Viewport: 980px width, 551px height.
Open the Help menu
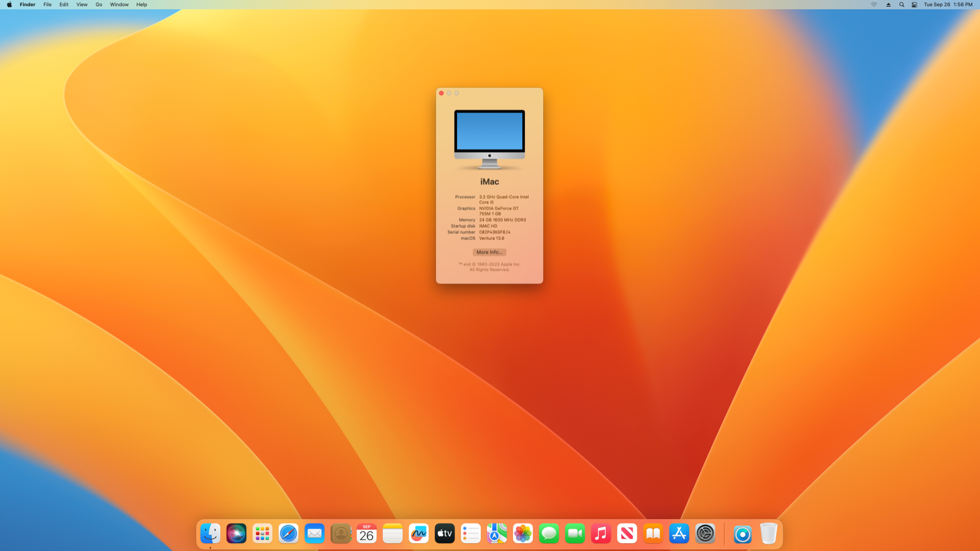(x=141, y=4)
